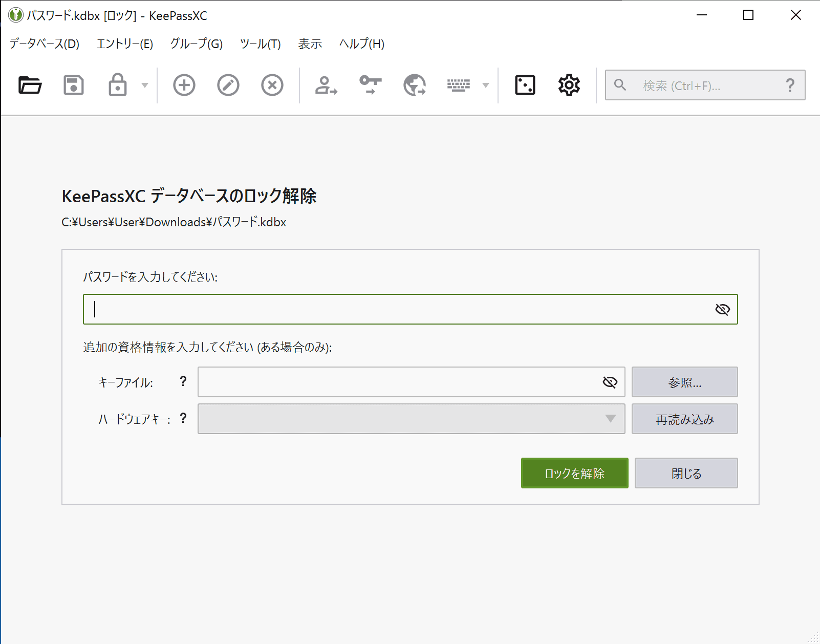Toggle key file visibility eye icon

click(x=610, y=382)
